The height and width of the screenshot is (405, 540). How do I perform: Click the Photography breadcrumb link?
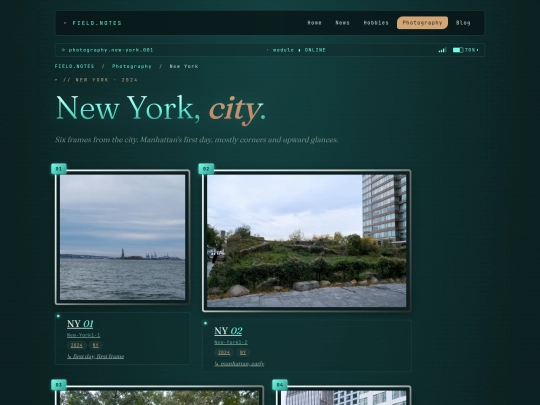coord(132,66)
